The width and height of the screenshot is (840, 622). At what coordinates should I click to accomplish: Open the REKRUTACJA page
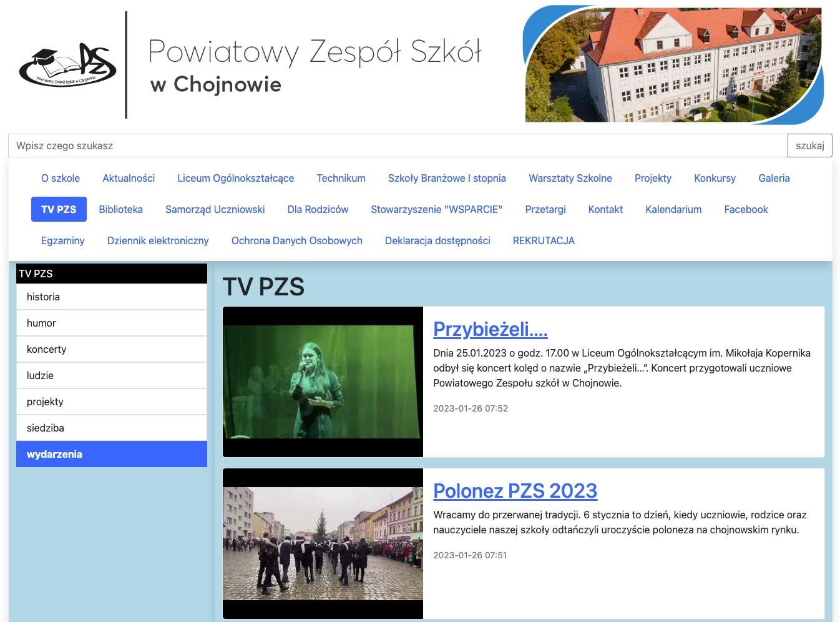coord(544,240)
